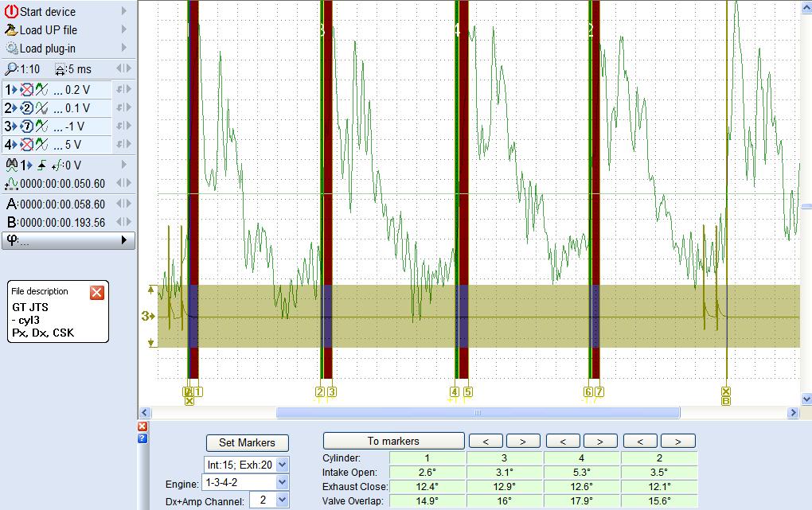The height and width of the screenshot is (510, 812).
Task: Adjust marker A time stepper arrows
Action: tap(123, 204)
